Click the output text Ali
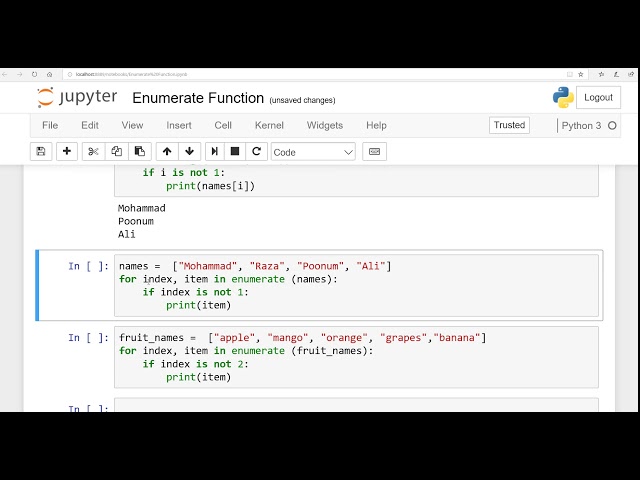Screen dimensions: 640x480 (x=127, y=234)
